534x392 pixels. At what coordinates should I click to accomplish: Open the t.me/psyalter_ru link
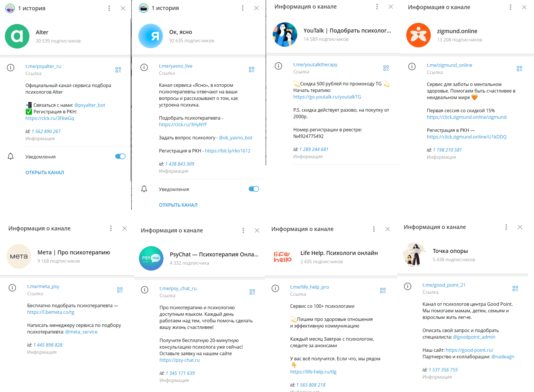point(43,66)
